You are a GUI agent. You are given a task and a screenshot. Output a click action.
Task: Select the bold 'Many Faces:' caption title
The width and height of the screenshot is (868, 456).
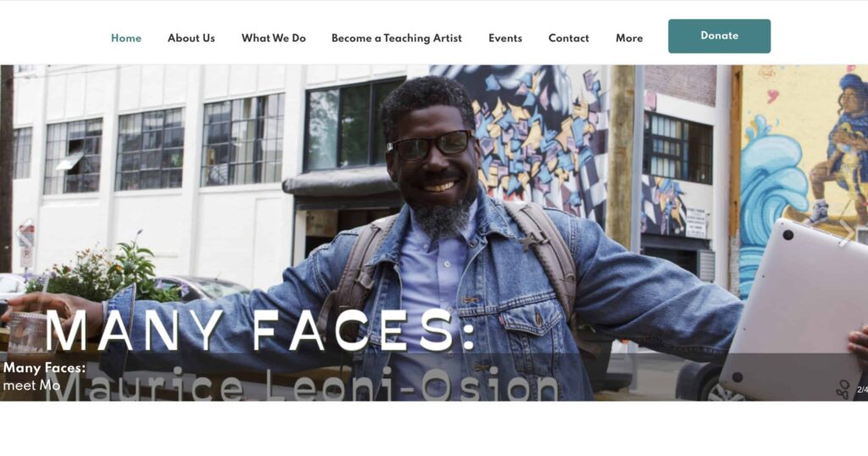[44, 368]
